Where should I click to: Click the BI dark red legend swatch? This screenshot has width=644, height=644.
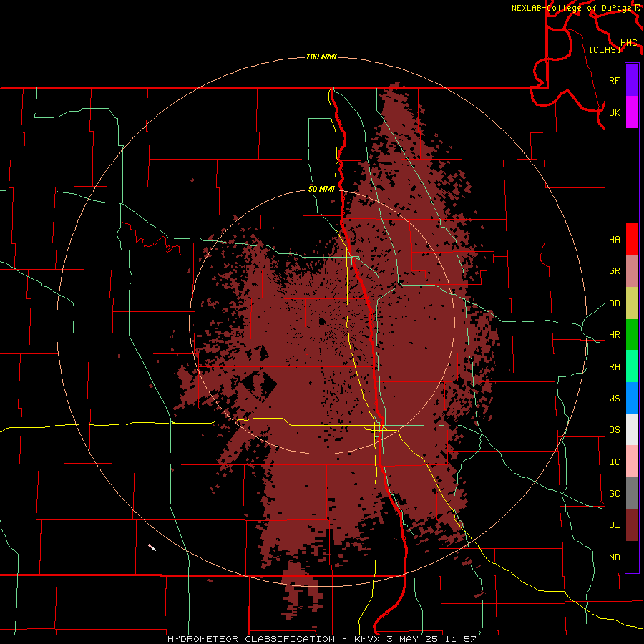[632, 525]
